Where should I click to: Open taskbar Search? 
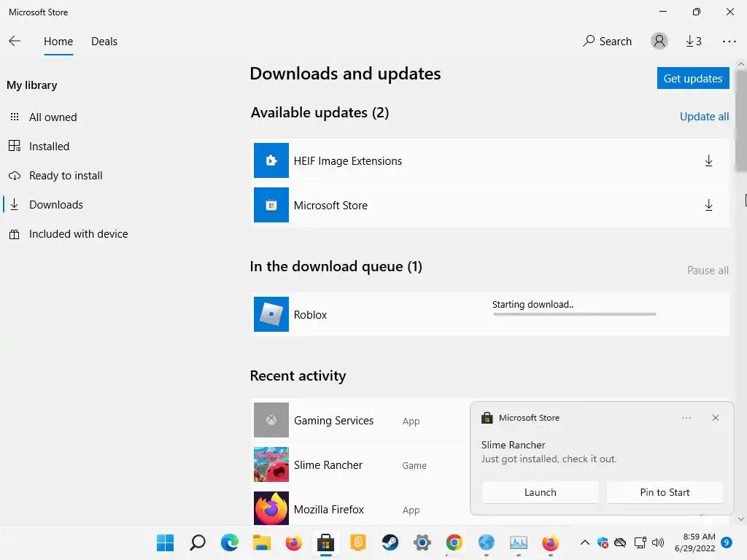(197, 542)
